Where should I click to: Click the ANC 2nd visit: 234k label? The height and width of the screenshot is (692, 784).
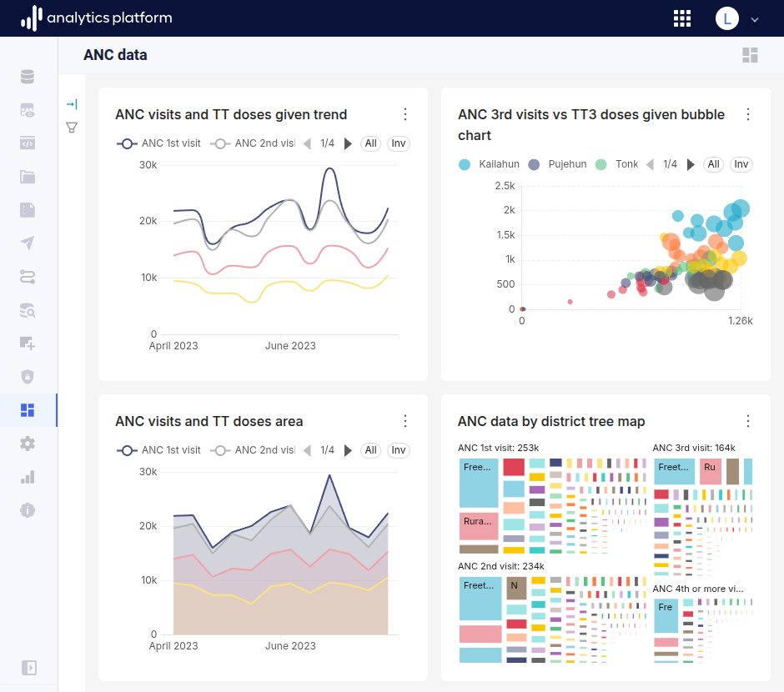click(501, 566)
